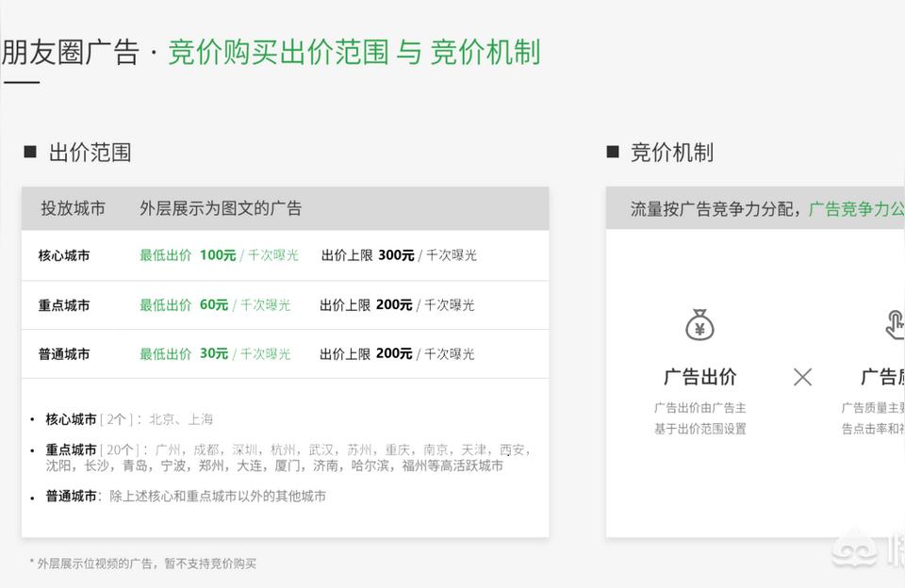
Task: Click the multiplication × symbol beside 广告出价
Action: pyautogui.click(x=802, y=377)
